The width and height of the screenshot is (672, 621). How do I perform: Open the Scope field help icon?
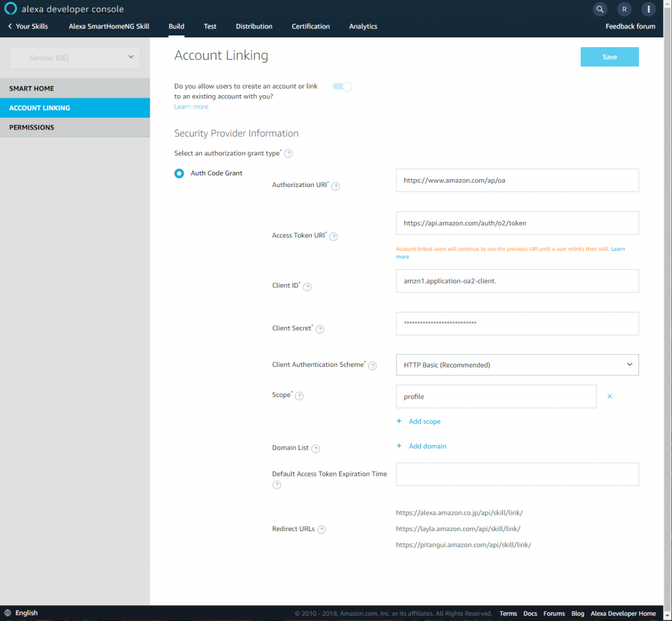pyautogui.click(x=299, y=395)
